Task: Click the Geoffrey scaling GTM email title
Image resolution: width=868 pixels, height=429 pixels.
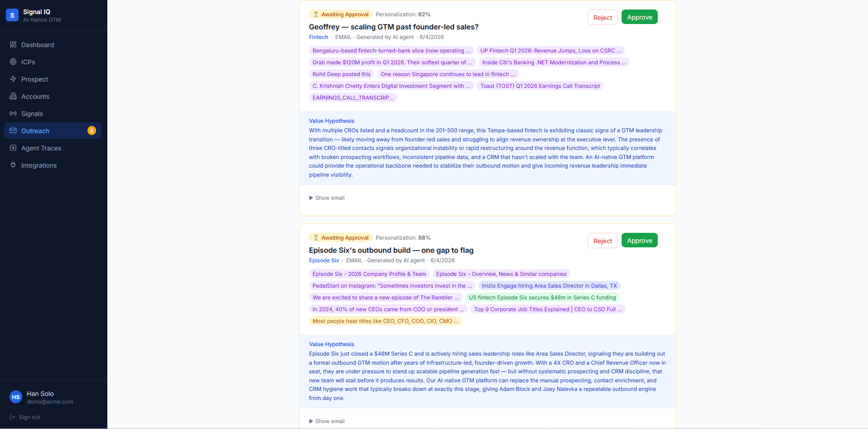Action: coord(394,27)
